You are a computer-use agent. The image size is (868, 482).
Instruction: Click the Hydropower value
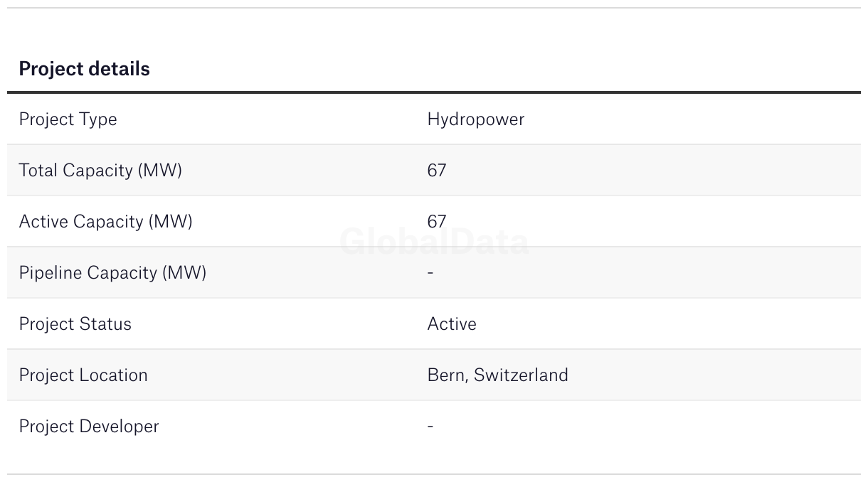(475, 119)
